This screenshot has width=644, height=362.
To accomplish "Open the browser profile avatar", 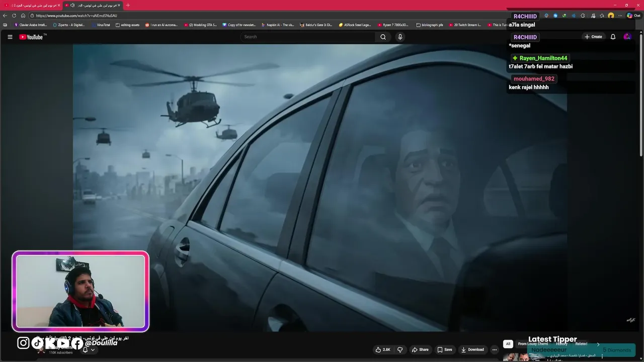I will 611,16.
